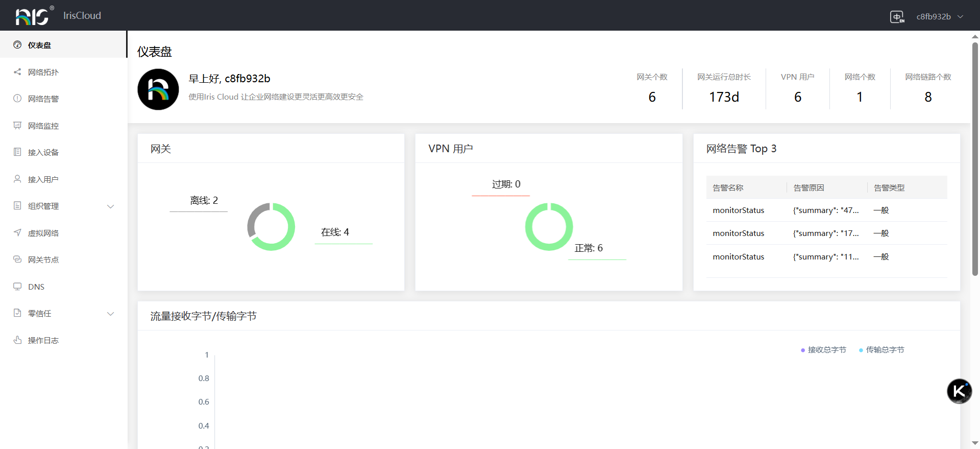Viewport: 980px width, 449px height.
Task: Open DNS from the sidebar menu
Action: point(36,287)
